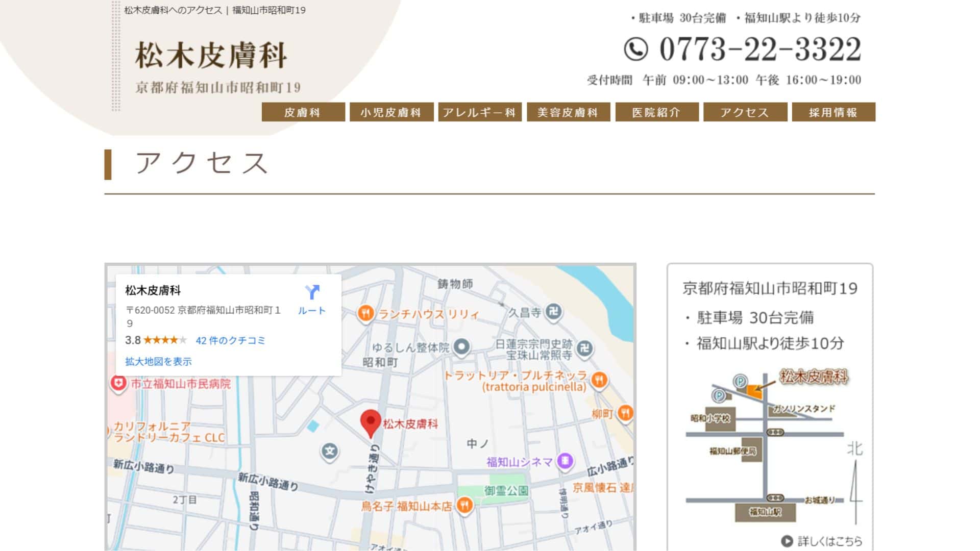Click the 鳥名子 福知山本店 restaurant marker
The height and width of the screenshot is (551, 980).
pyautogui.click(x=464, y=505)
